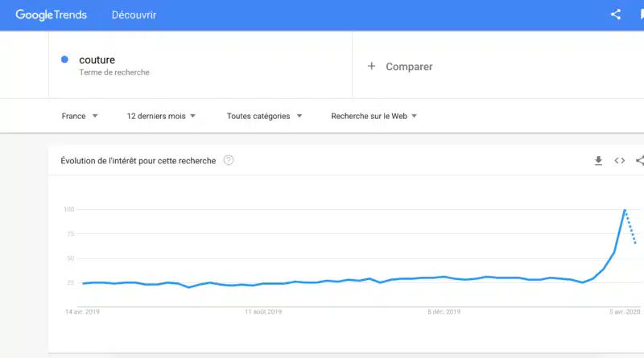644x358 pixels.
Task: Click the Google Trends logo
Action: pos(51,15)
